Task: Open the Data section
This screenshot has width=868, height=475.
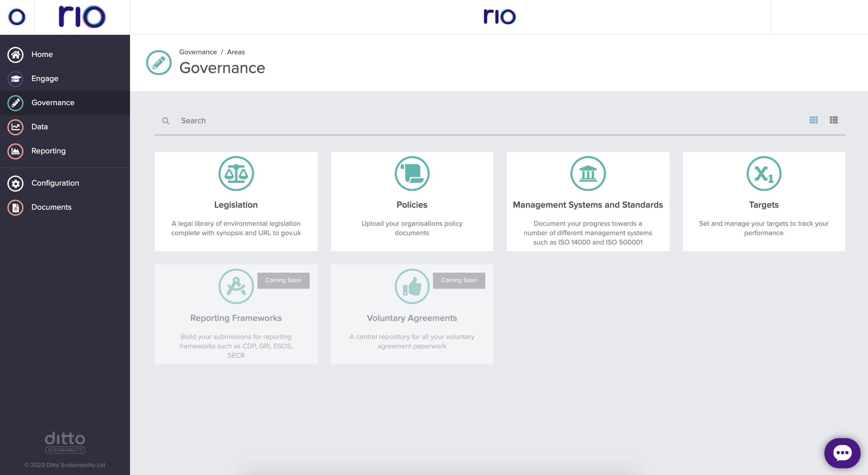Action: tap(65, 127)
